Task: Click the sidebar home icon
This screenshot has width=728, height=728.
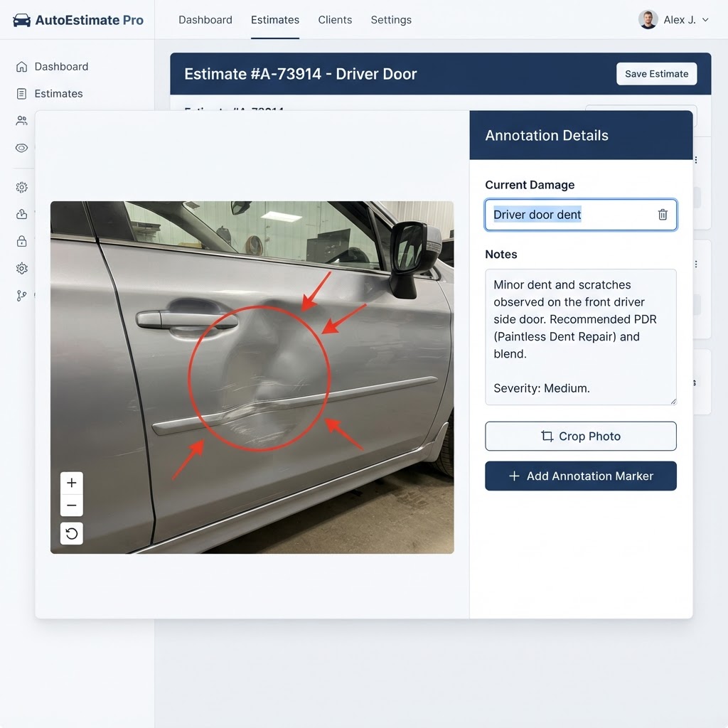Action: coord(21,66)
